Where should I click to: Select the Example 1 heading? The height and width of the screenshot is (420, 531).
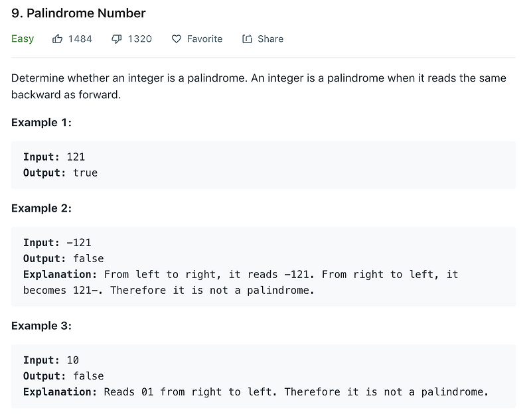(x=41, y=122)
